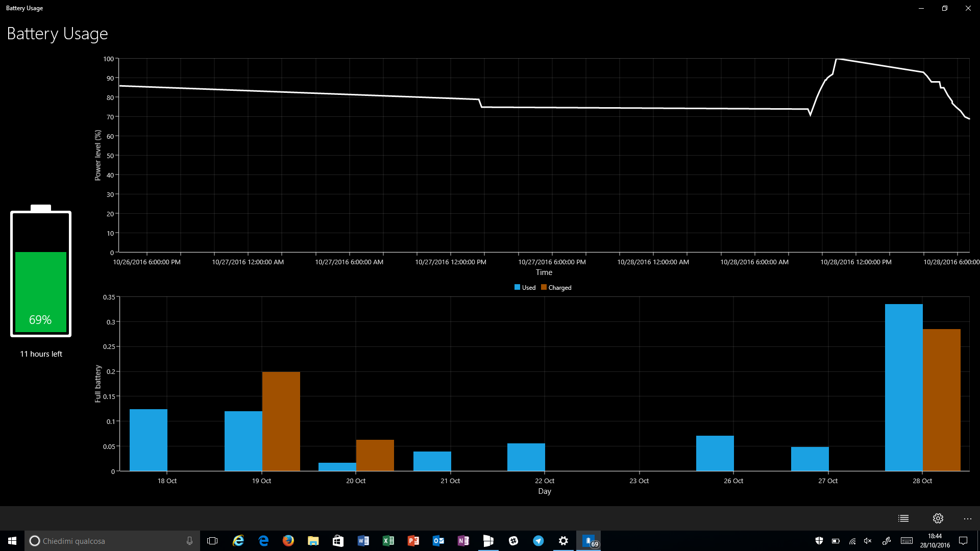Click the battery tray icon
The height and width of the screenshot is (551, 980).
(x=836, y=541)
